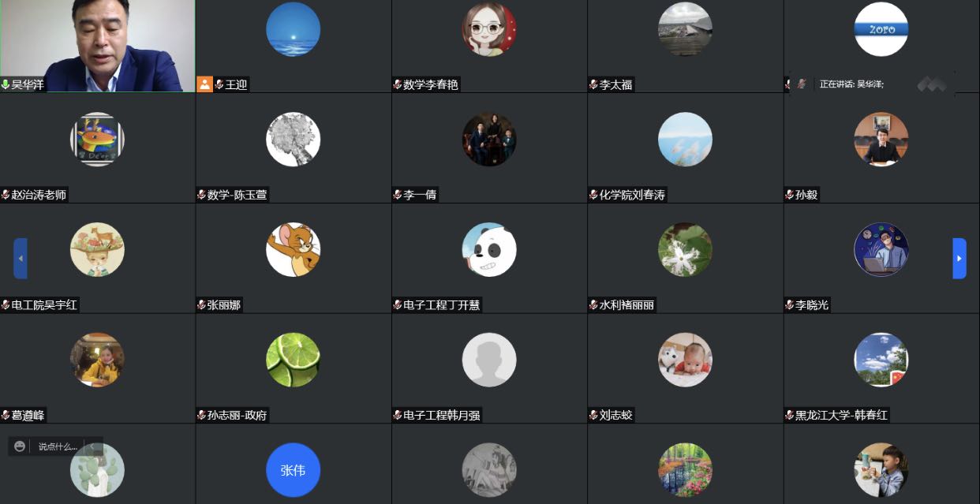The height and width of the screenshot is (504, 980).
Task: Click the muted mic in the speaking indicator bar
Action: (x=802, y=84)
